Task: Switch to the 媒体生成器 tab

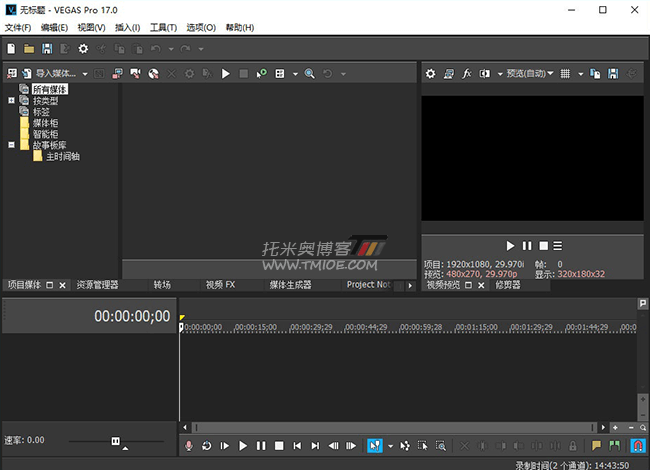Action: (x=290, y=285)
